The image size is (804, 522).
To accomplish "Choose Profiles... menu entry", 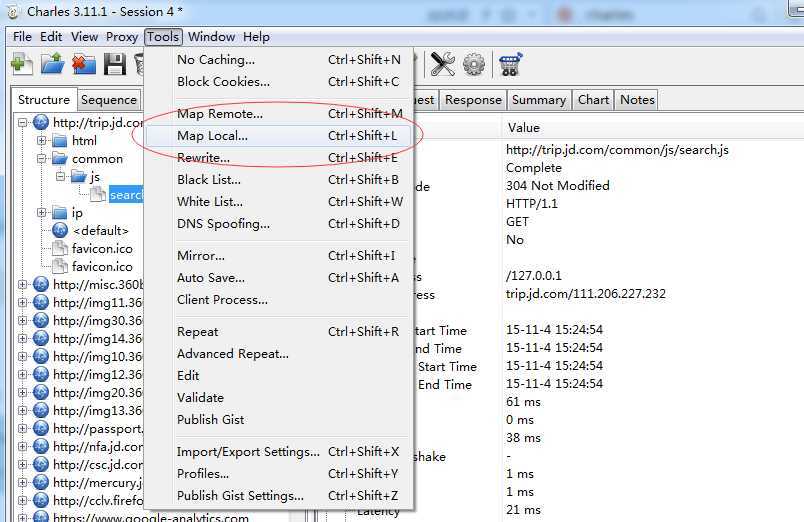I will pos(279,474).
